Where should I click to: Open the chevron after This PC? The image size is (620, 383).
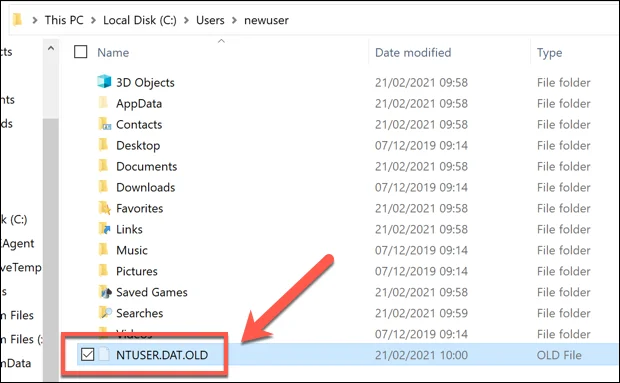[93, 20]
